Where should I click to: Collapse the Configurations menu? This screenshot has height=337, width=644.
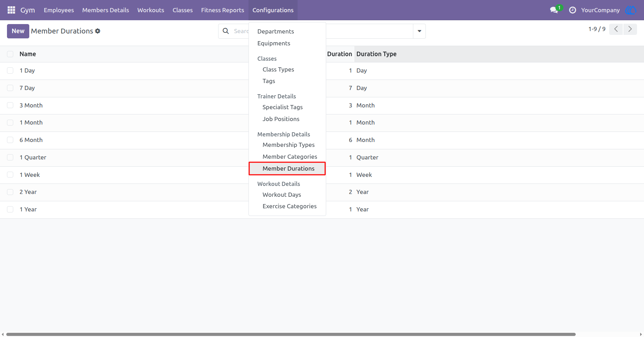(273, 10)
